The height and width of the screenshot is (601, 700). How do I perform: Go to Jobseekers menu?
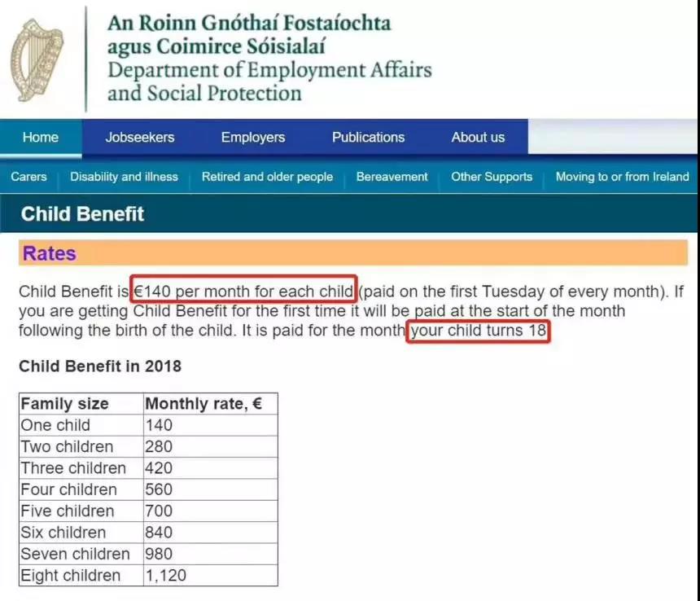pos(140,138)
